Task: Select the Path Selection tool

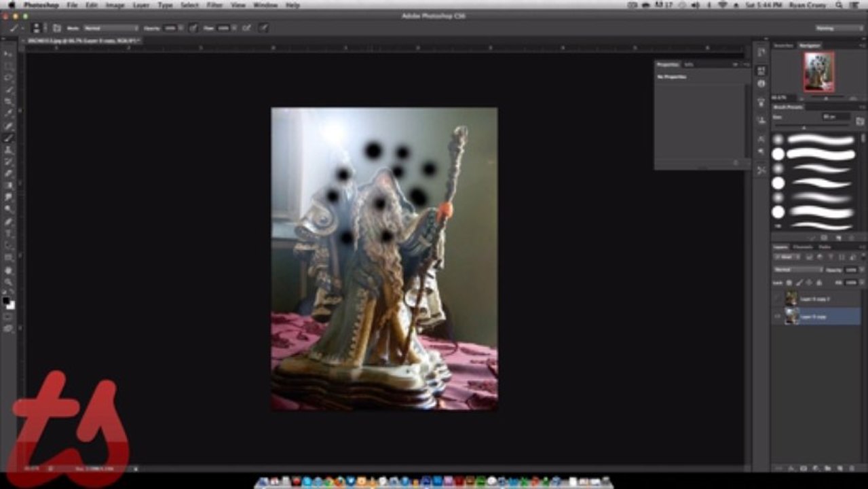Action: point(9,245)
